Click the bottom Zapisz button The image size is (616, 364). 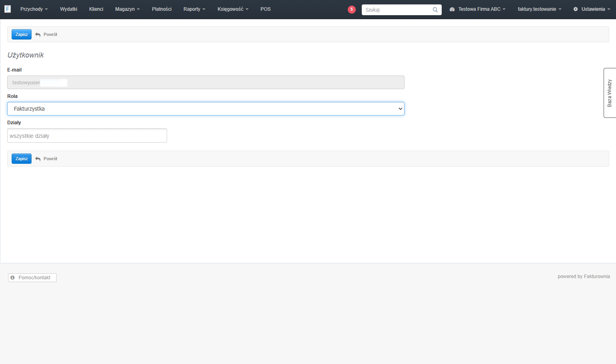(x=22, y=159)
